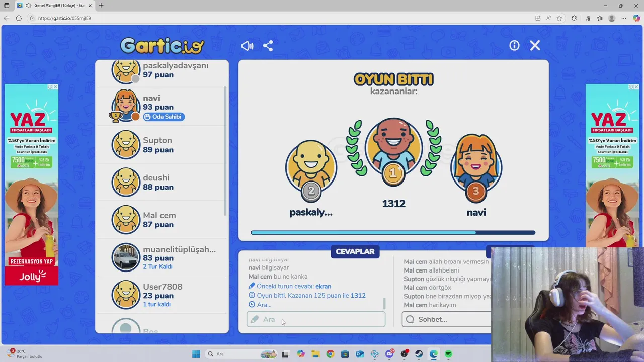Launch Chrome from the taskbar

330,354
